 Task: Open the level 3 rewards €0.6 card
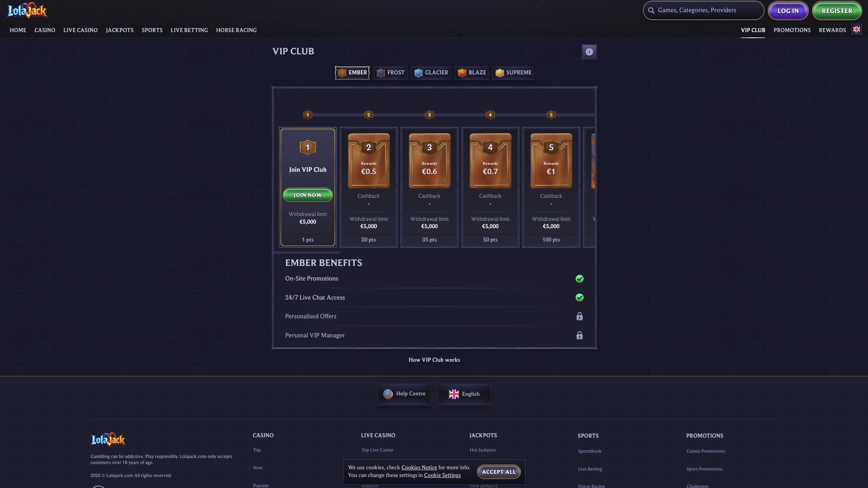[x=430, y=161]
